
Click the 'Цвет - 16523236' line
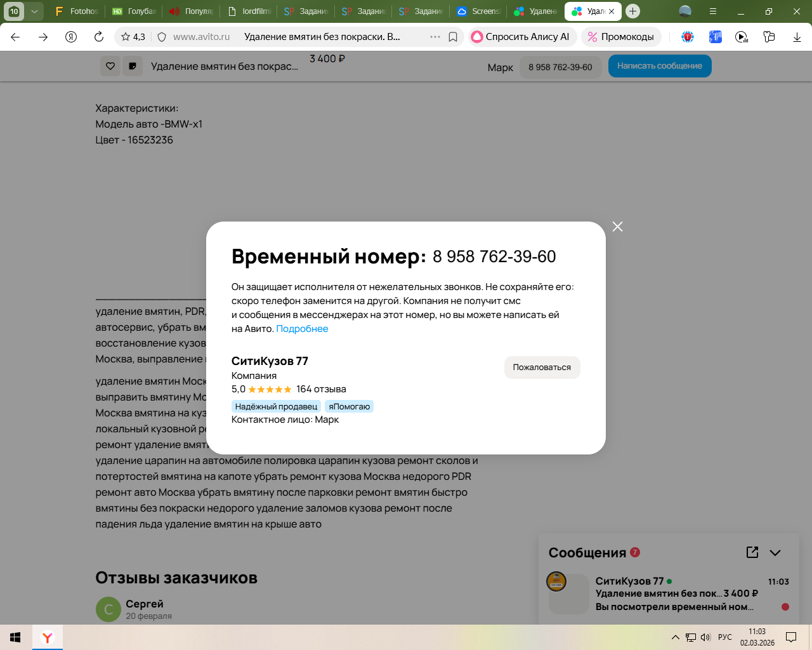point(134,140)
